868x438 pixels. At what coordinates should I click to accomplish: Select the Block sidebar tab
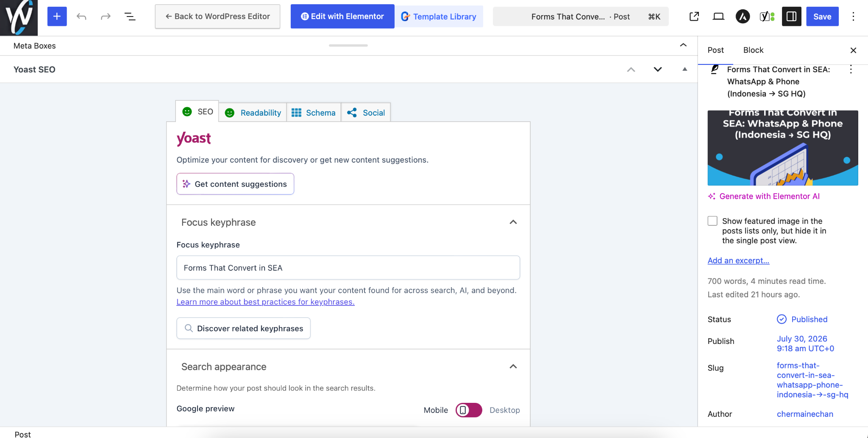pyautogui.click(x=753, y=50)
